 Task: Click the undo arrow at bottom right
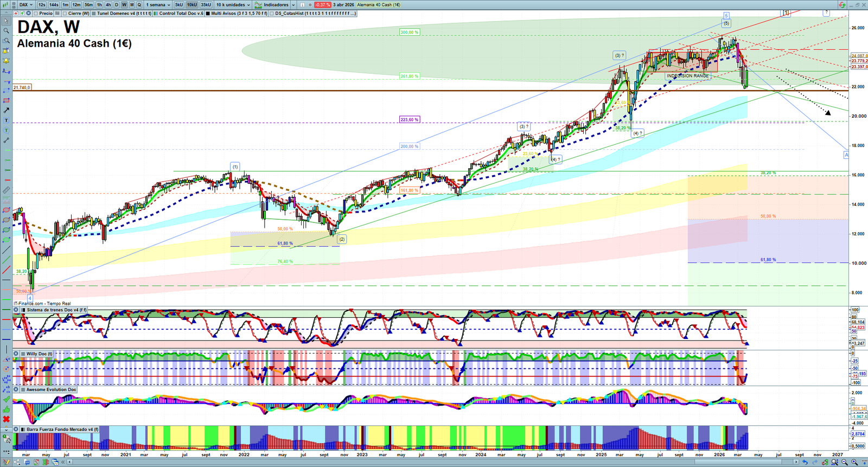805,462
